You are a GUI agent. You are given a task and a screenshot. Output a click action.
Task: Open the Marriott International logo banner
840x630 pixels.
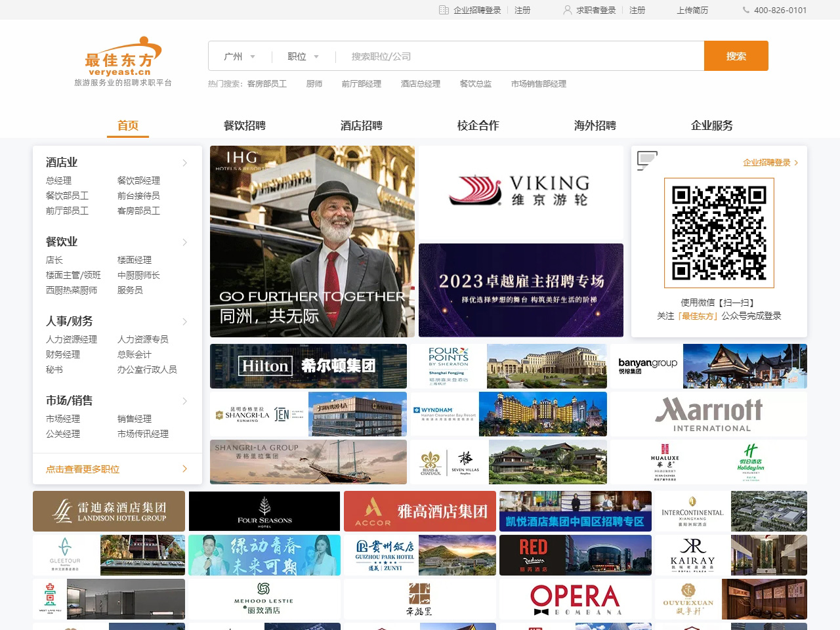709,414
